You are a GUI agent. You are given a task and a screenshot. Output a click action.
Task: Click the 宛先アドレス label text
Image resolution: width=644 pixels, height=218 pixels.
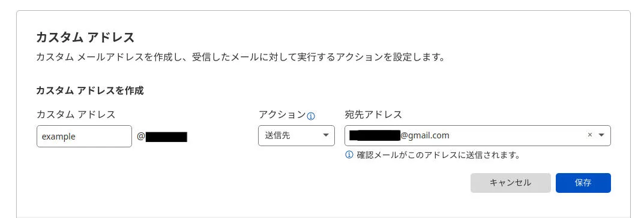click(373, 114)
